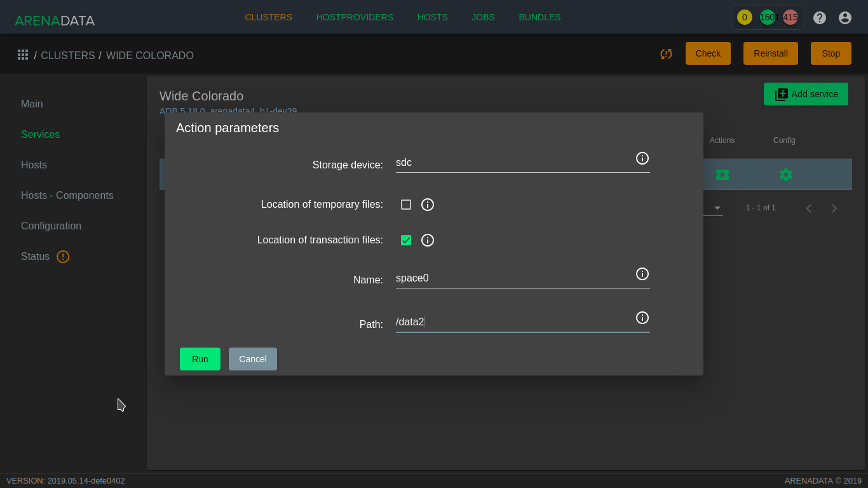
Task: Click the '1 - 1 of 1' pagination text
Action: 761,208
